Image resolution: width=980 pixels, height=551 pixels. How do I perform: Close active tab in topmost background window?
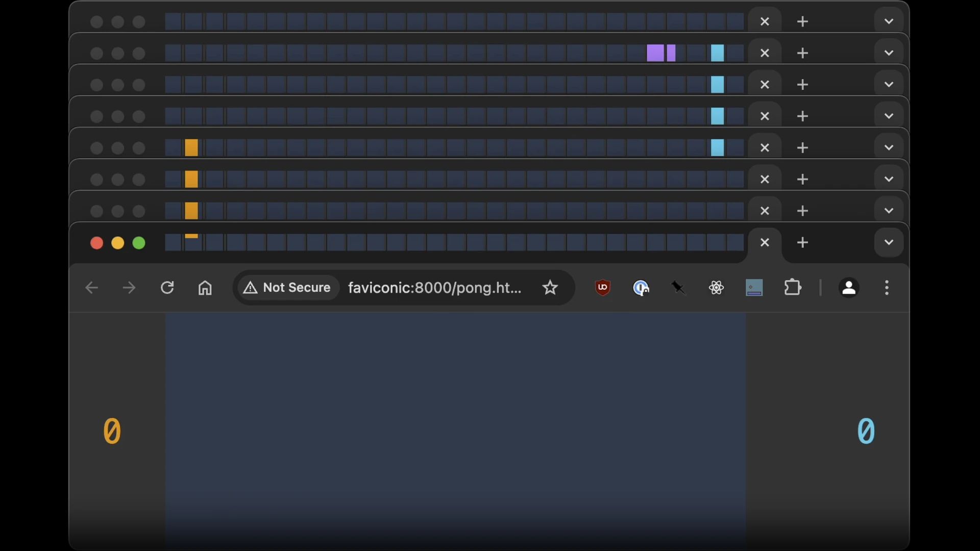click(x=765, y=21)
